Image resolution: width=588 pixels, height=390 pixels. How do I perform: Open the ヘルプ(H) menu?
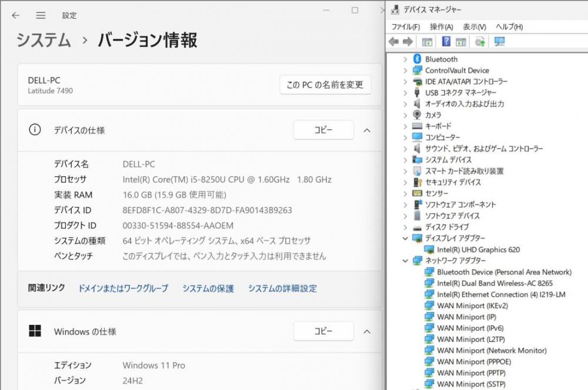(509, 26)
